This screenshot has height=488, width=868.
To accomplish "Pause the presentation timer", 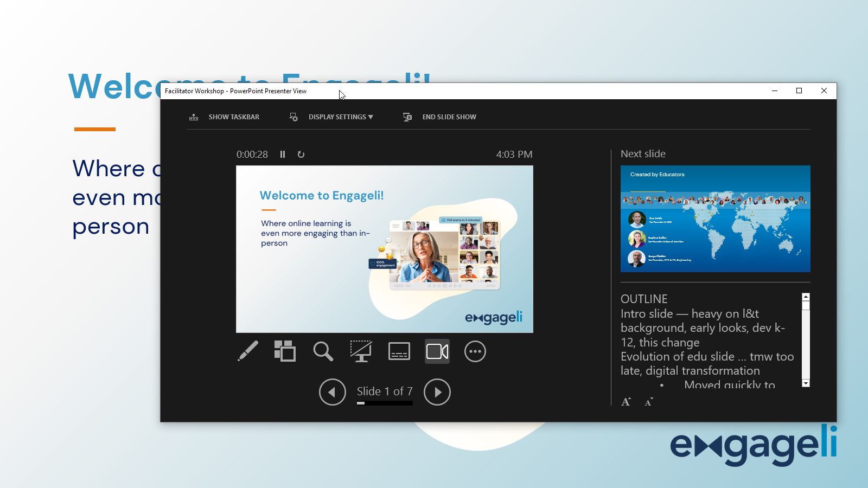I will (283, 154).
